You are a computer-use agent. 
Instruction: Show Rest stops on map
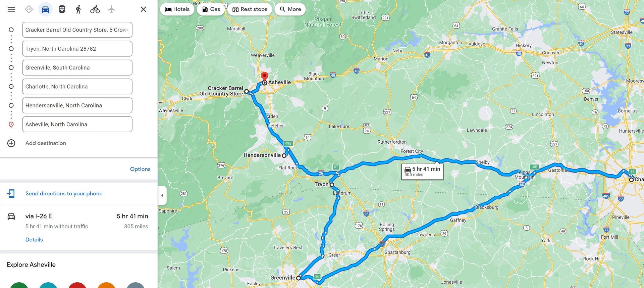tap(250, 9)
